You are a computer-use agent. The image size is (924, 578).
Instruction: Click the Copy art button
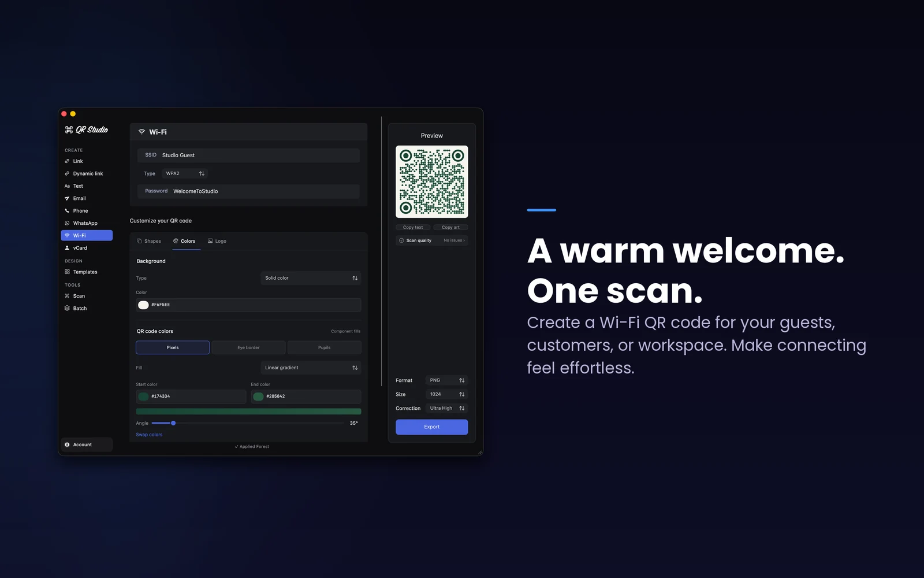(450, 227)
